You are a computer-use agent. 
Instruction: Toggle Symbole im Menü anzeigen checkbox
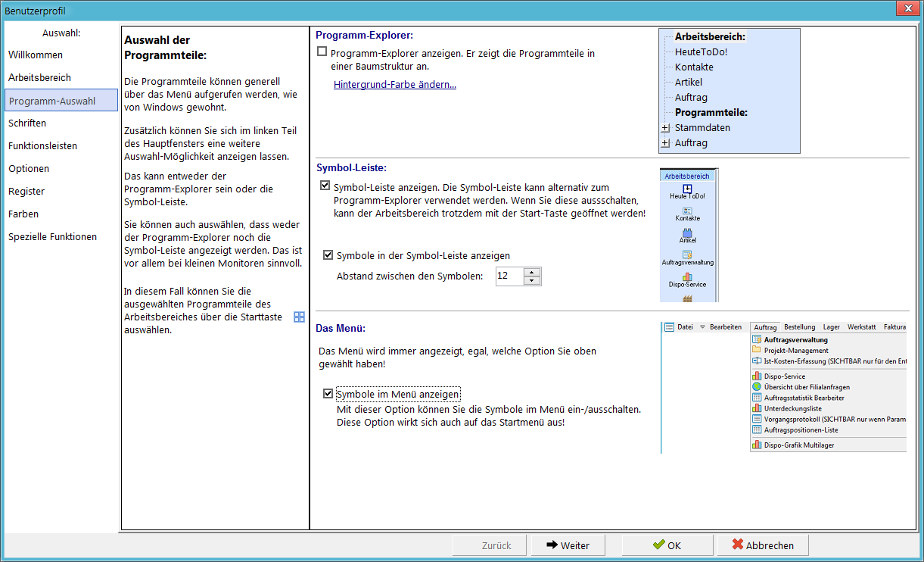coord(328,394)
